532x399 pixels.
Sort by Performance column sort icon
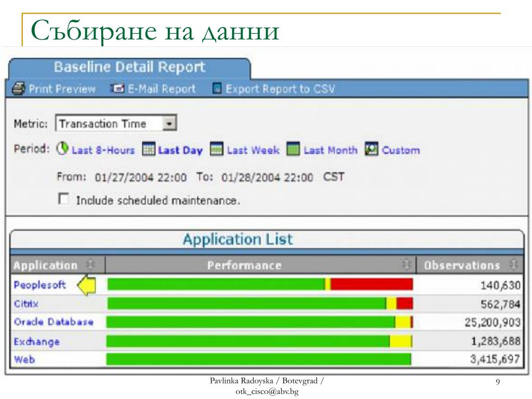pos(406,264)
